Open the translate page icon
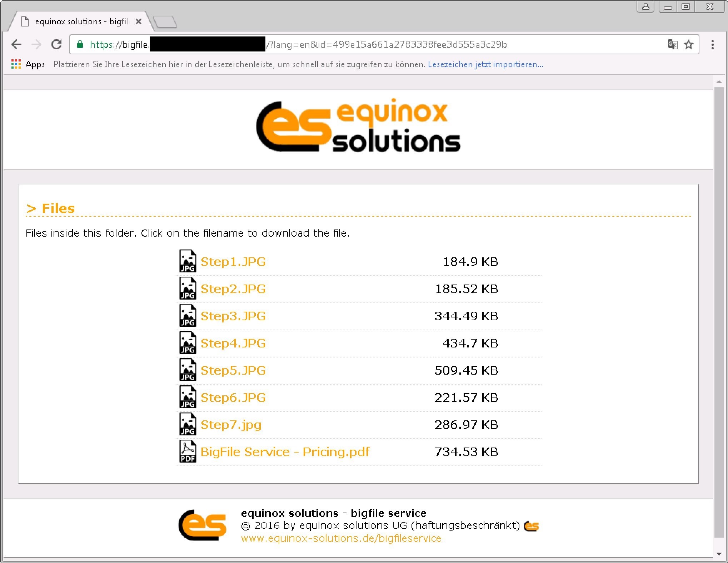Viewport: 728px width, 563px height. (673, 44)
